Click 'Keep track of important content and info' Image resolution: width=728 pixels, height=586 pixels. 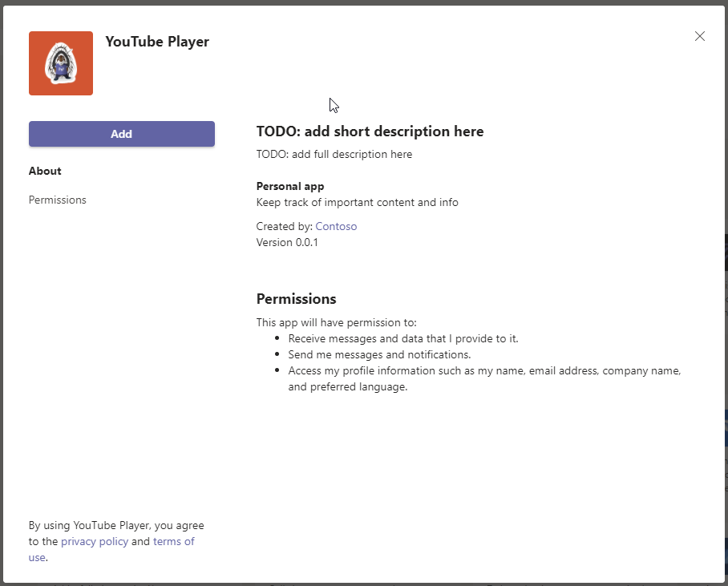(x=358, y=203)
